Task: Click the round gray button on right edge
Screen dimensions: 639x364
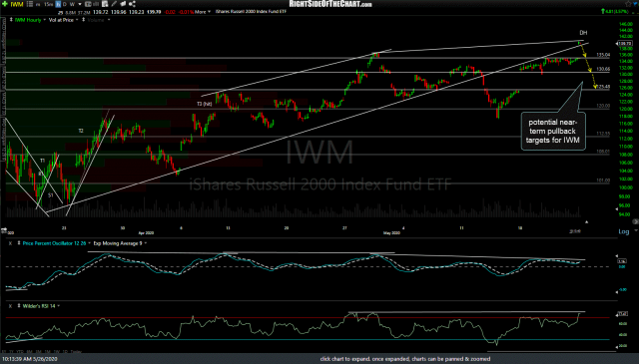Action: (x=635, y=221)
